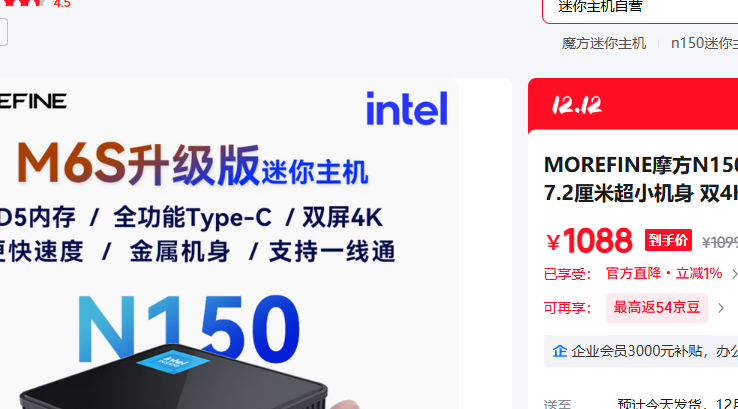Open the n150迷你主机 suggested search link
Viewport: 738px width, 409px height.
point(704,44)
